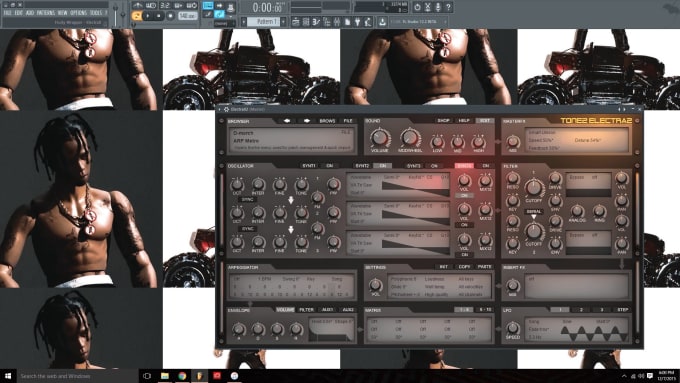Image resolution: width=680 pixels, height=383 pixels.
Task: Click the question mark help icon
Action: coord(448,7)
